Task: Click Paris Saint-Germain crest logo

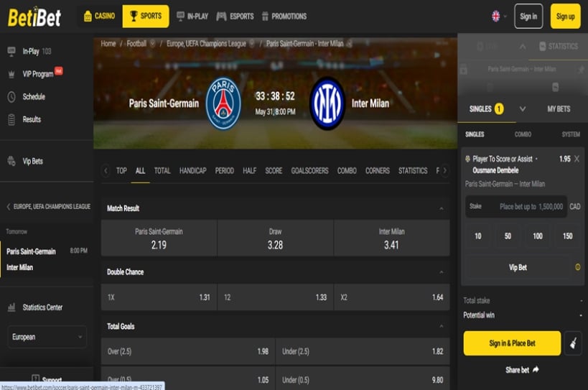Action: click(223, 103)
